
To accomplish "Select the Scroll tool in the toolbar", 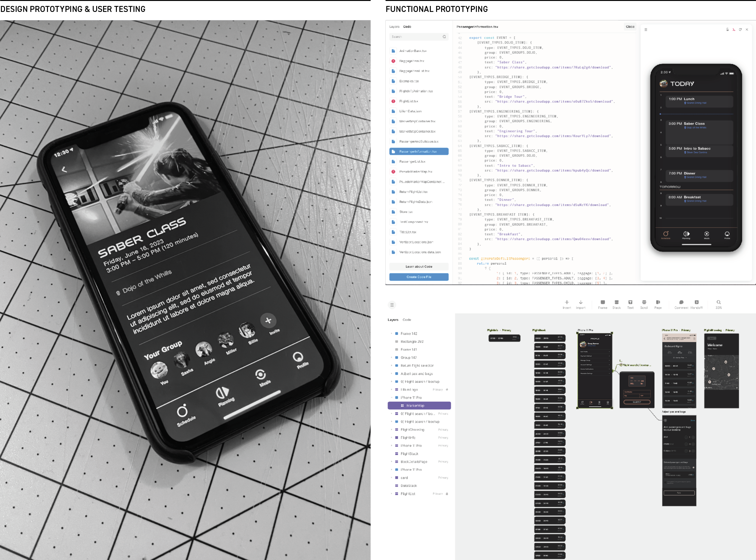I will (644, 302).
